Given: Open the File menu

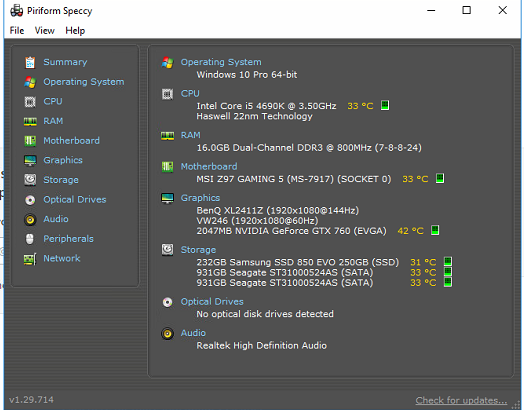Looking at the screenshot, I should (17, 31).
